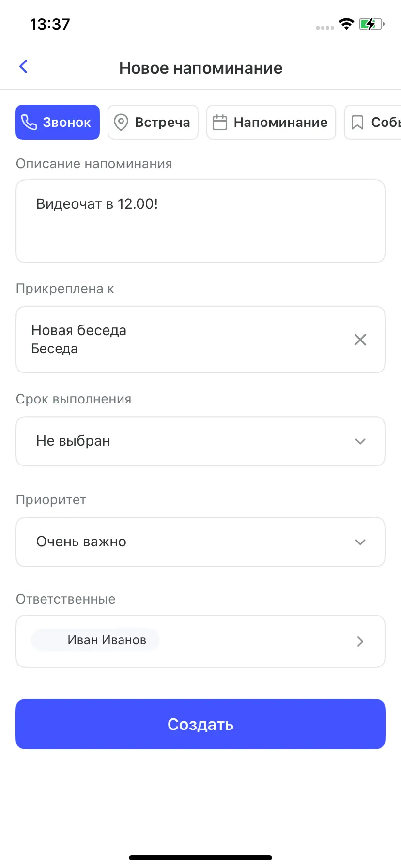Choose the Напоминание type tab

271,123
